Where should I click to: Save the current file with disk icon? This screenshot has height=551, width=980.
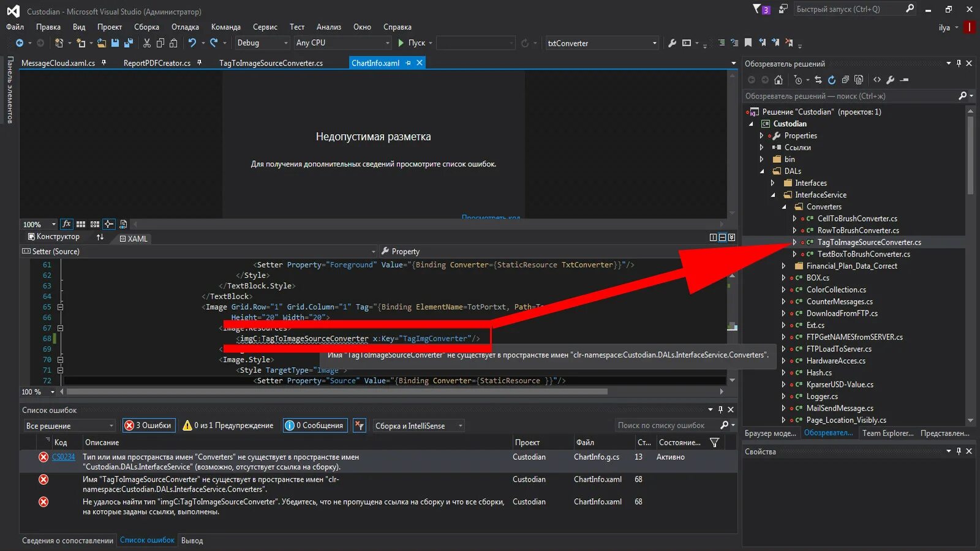(115, 43)
